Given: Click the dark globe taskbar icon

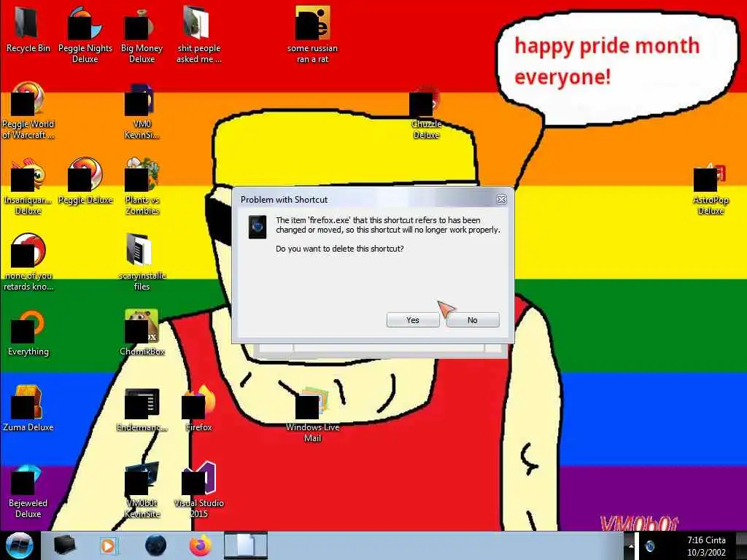Looking at the screenshot, I should point(155,545).
